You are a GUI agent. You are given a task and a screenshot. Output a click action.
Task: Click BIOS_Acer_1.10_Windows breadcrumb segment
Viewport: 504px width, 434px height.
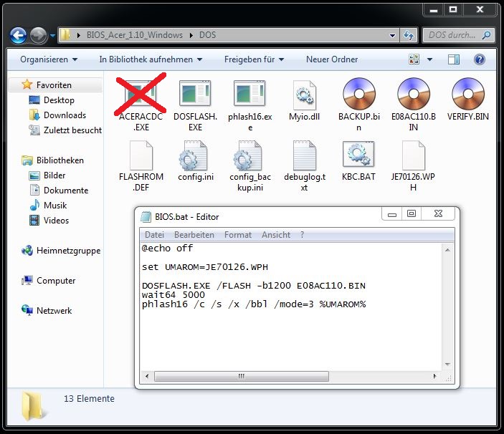(134, 35)
